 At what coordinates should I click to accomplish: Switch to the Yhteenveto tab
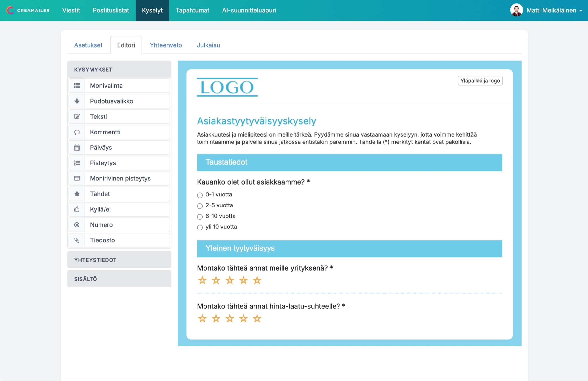point(166,45)
